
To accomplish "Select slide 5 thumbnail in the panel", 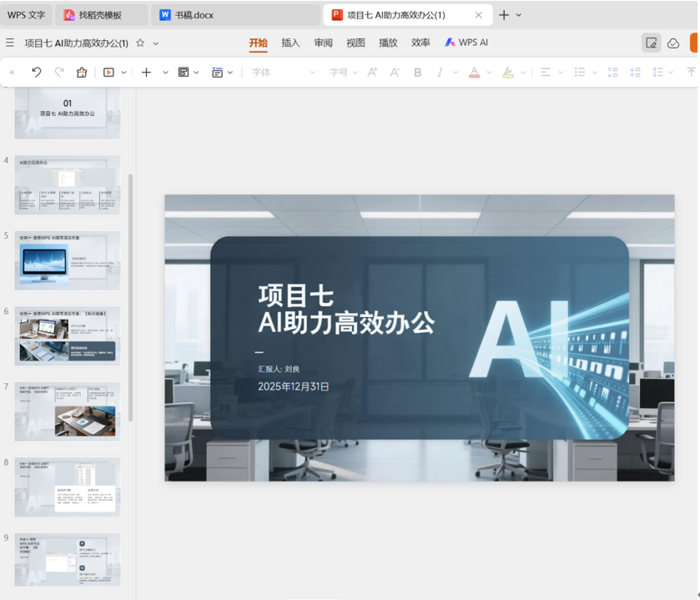I will tap(68, 260).
